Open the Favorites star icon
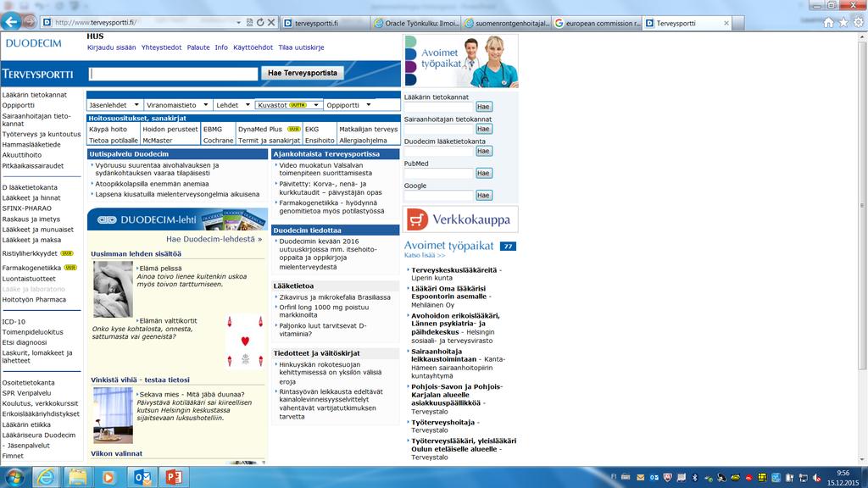 pyautogui.click(x=843, y=23)
